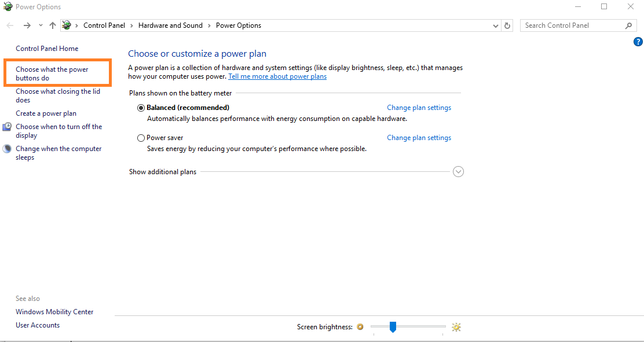Select the Balanced (recommended) power plan

(x=141, y=108)
